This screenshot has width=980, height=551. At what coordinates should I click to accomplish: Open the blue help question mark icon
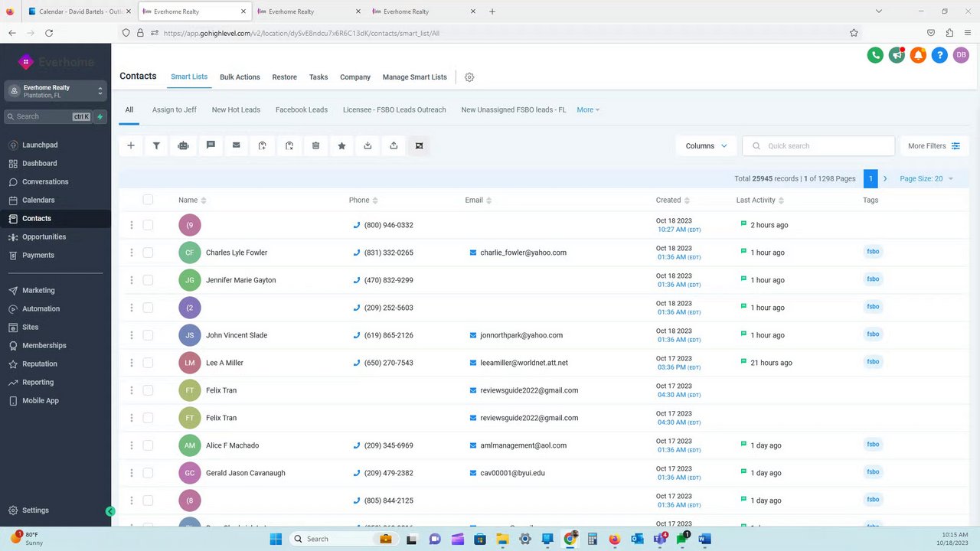tap(939, 55)
